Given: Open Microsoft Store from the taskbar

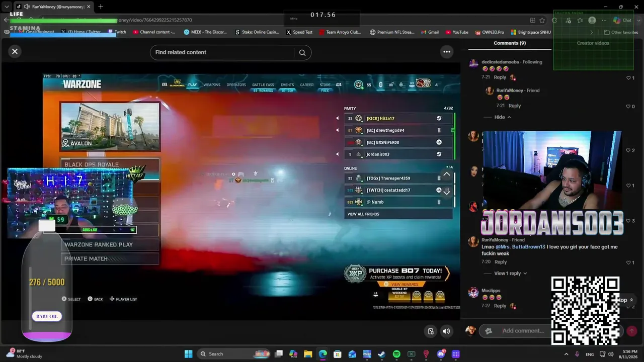Looking at the screenshot, I should pos(338,354).
